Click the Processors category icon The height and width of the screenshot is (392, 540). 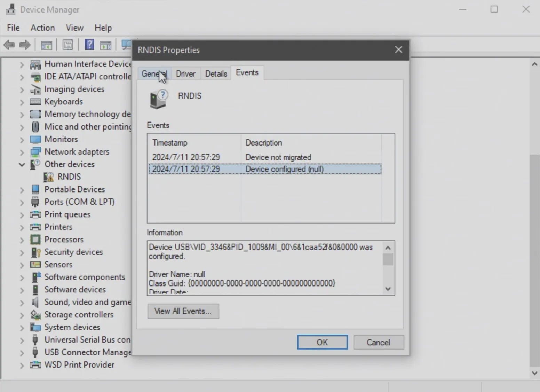point(35,240)
